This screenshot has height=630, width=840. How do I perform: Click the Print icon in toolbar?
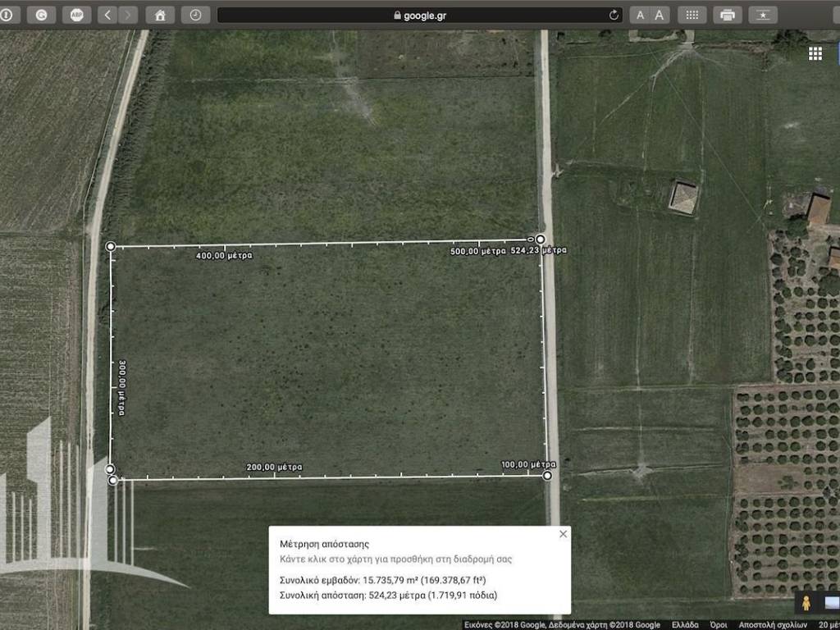(x=727, y=15)
